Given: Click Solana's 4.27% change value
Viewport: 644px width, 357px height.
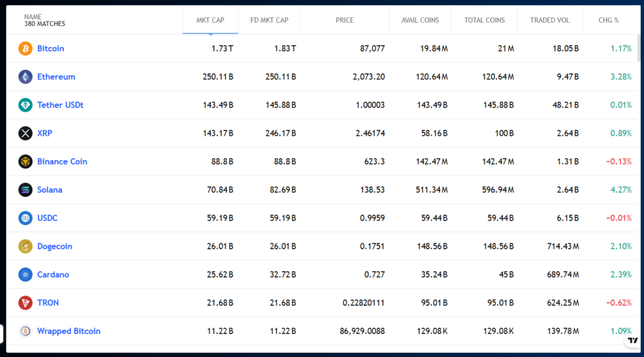Looking at the screenshot, I should pyautogui.click(x=621, y=190).
